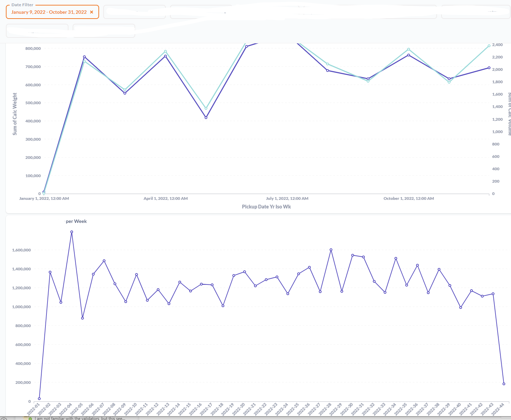
Task: Click the green checkmark notification icon
Action: tap(30, 418)
